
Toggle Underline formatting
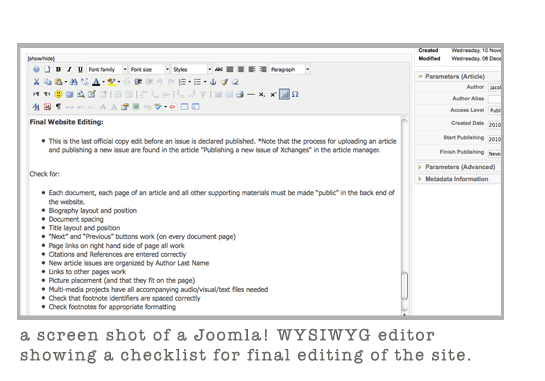(80, 70)
